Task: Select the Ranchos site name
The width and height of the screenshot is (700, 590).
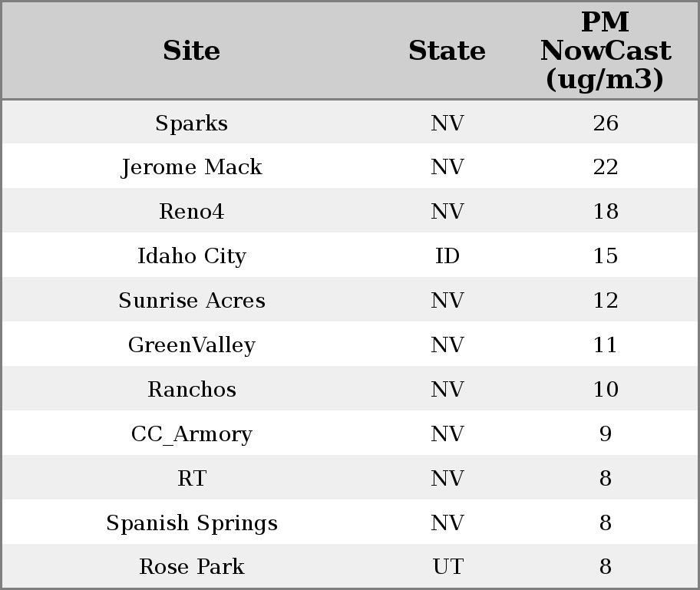Action: (192, 390)
